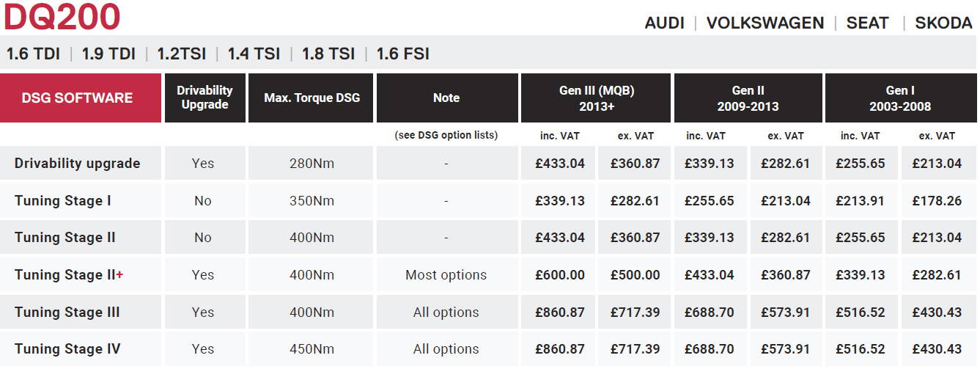Click the £600.00 price cell
This screenshot has height=369, width=980.
coord(560,275)
